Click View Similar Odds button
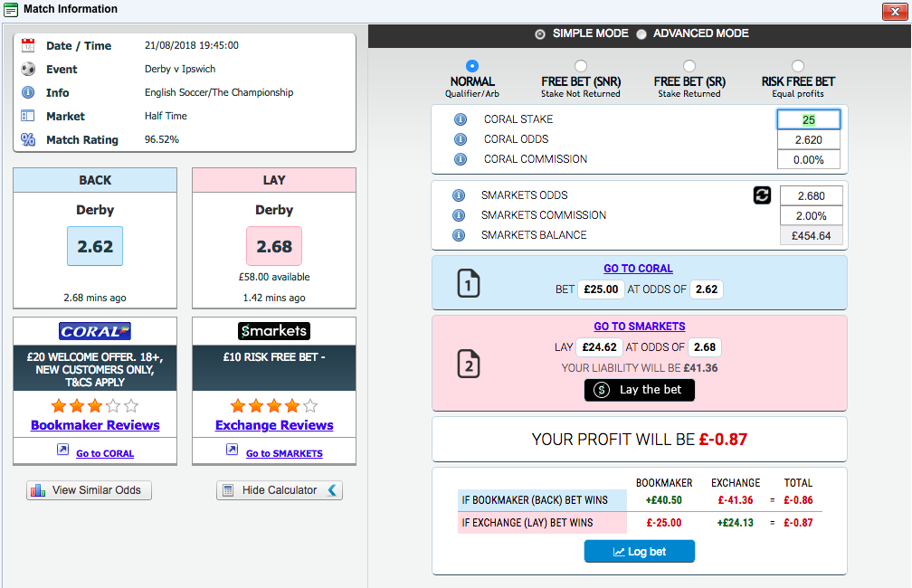 (89, 490)
